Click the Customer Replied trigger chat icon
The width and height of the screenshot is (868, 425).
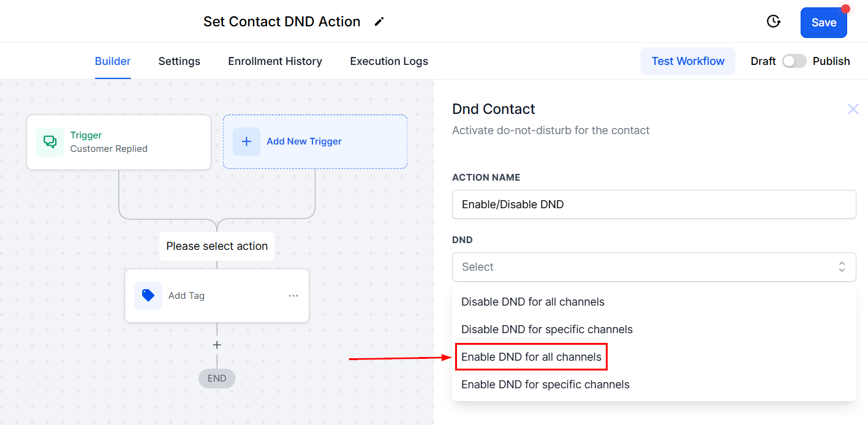(50, 142)
